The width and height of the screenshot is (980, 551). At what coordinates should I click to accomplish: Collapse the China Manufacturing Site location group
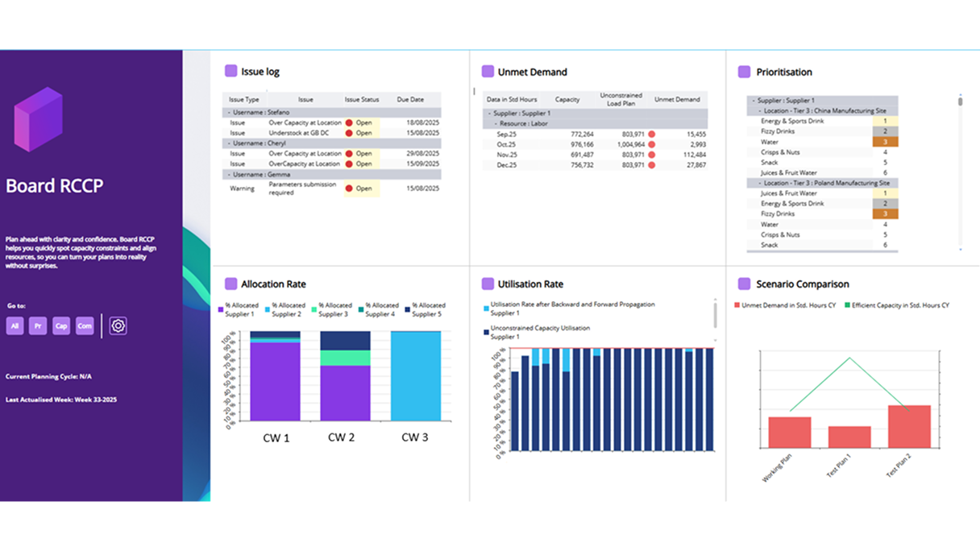click(761, 110)
